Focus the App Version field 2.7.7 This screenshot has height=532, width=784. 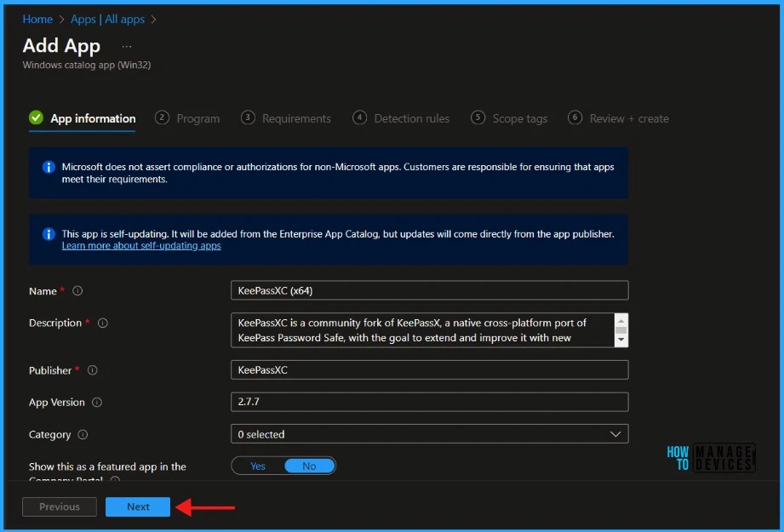[430, 402]
